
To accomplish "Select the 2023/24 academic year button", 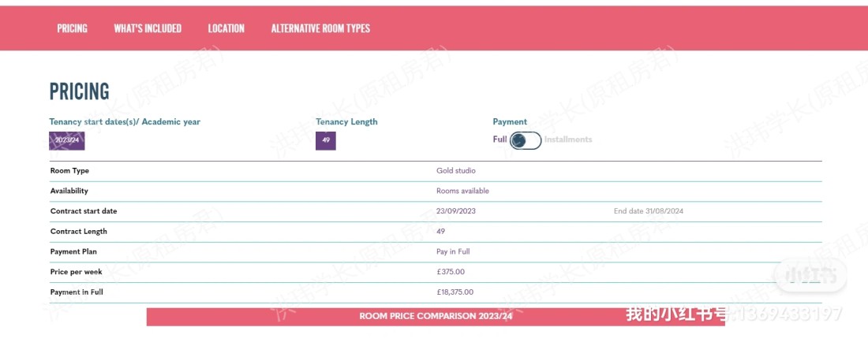I will click(x=67, y=140).
